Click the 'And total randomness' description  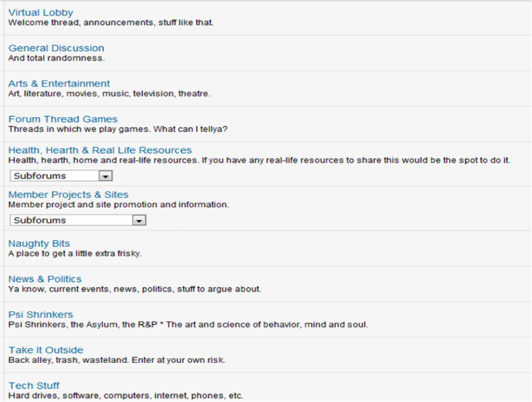coord(57,58)
